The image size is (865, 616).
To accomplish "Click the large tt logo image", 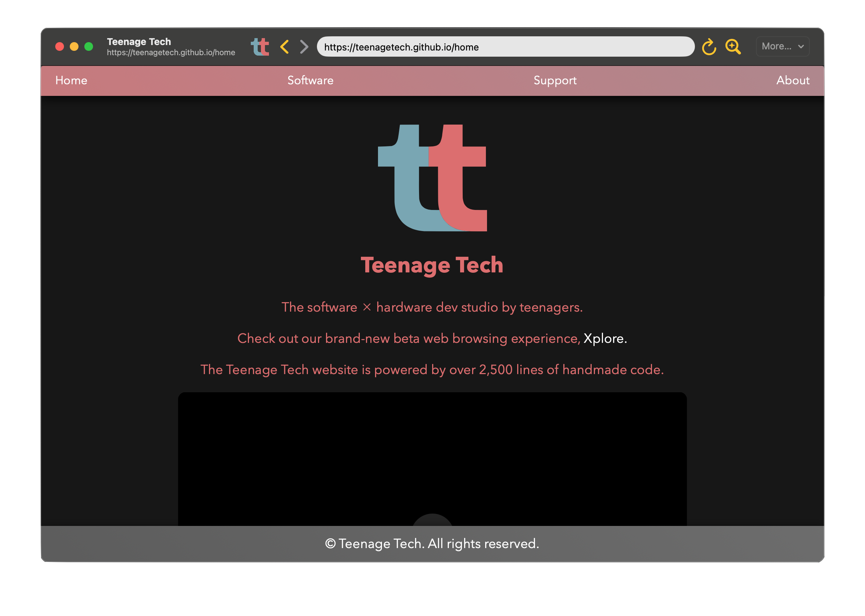I will coord(432,178).
